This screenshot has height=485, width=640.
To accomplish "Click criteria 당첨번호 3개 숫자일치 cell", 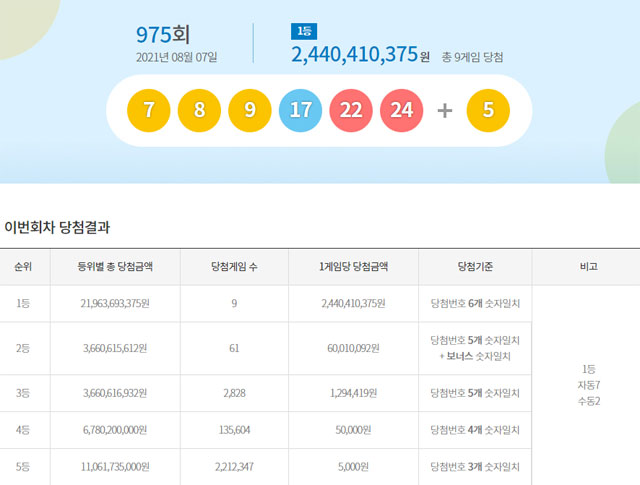I will coord(475,467).
